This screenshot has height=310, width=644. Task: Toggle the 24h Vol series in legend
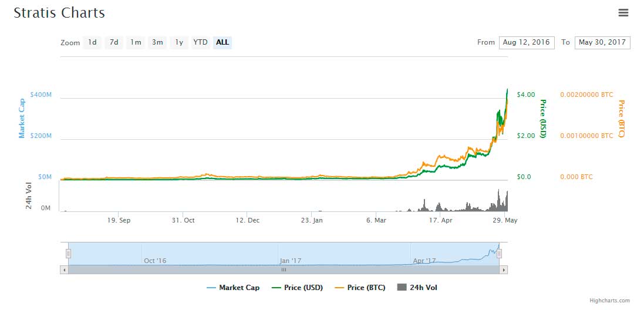pos(417,288)
